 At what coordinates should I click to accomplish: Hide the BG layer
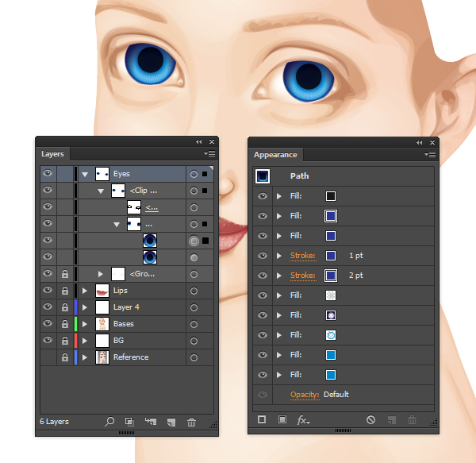click(x=48, y=340)
